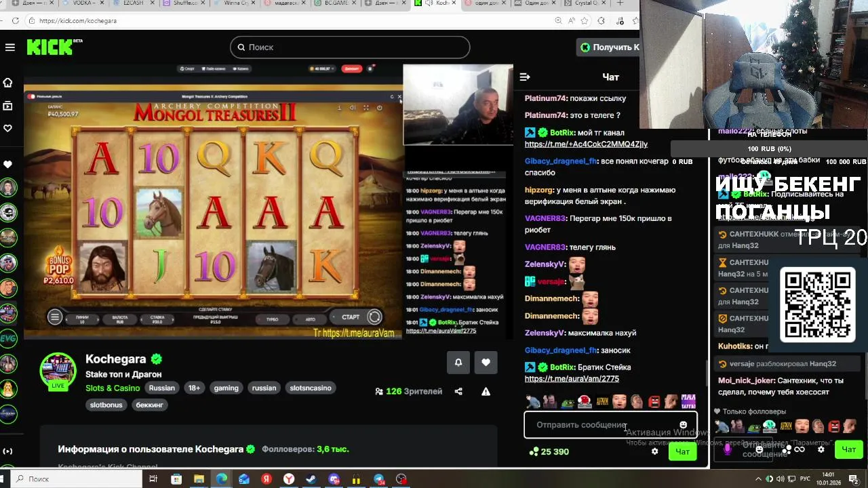Send message with green Чат button
The image size is (868, 488).
coord(682,451)
